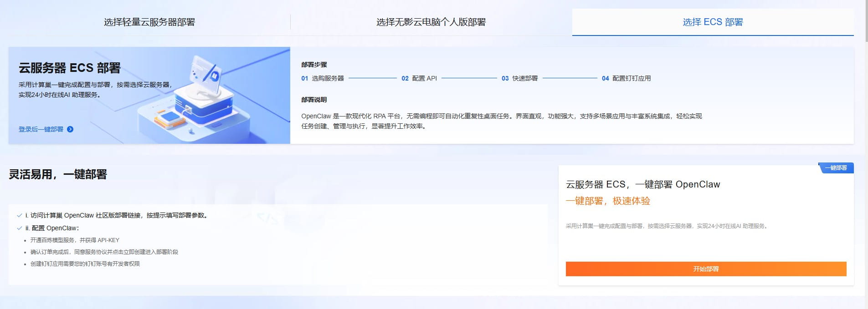
Task: Click the orange 一键部署，极速体验 text
Action: coord(608,201)
